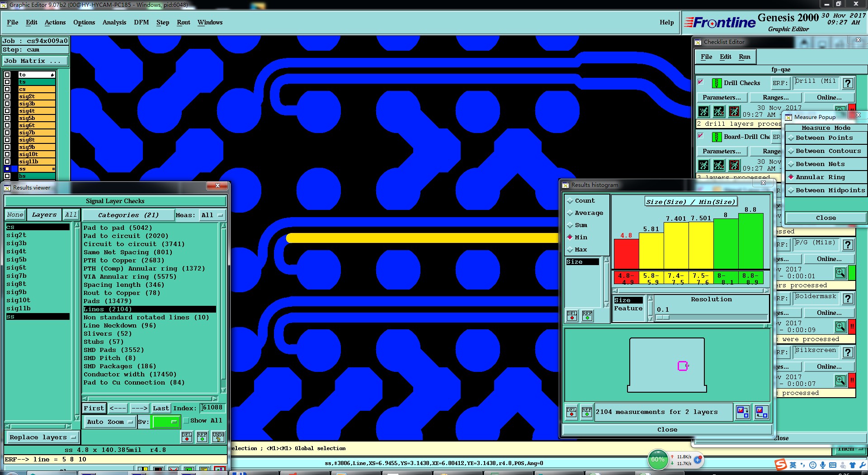
Task: Select Between Midpoints measure mode
Action: 826,190
